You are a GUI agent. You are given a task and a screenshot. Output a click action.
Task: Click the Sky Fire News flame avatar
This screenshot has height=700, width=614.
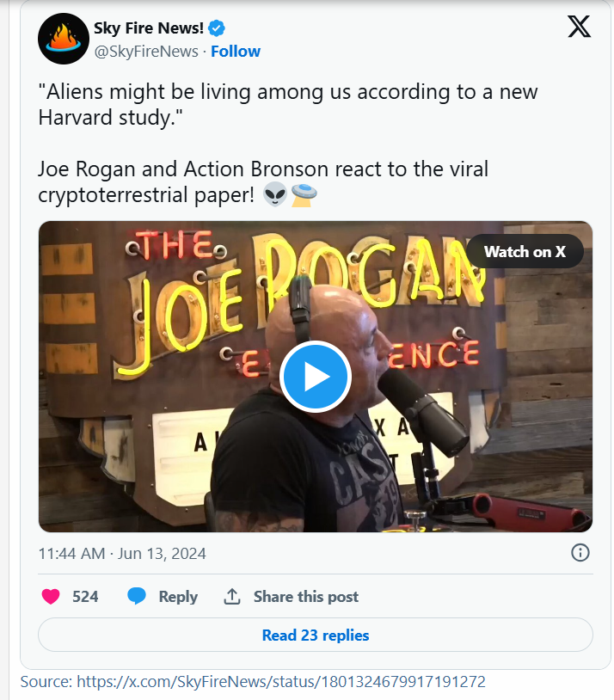64,39
